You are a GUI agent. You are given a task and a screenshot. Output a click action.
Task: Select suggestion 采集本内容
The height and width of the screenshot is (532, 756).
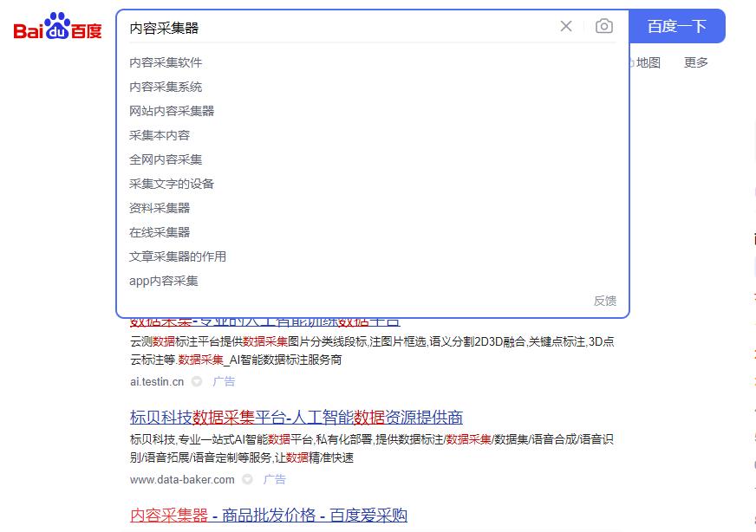pyautogui.click(x=160, y=135)
